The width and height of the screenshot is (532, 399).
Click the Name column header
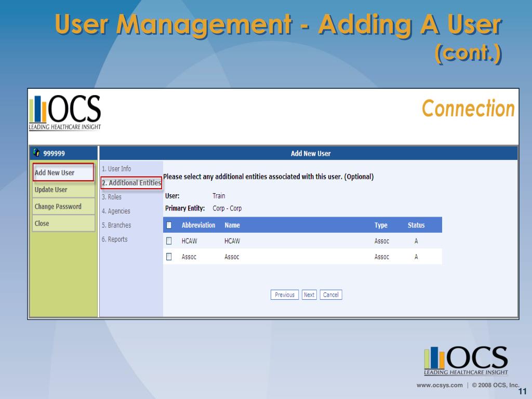pos(232,225)
